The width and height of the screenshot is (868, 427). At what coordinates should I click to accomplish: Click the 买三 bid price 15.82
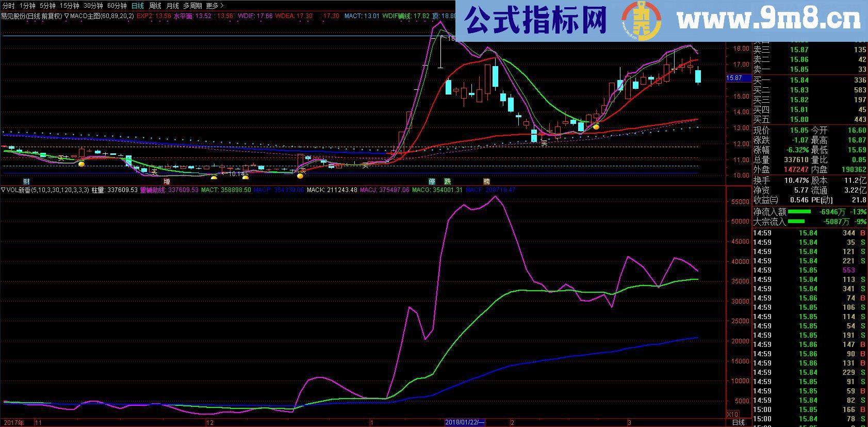(x=799, y=100)
